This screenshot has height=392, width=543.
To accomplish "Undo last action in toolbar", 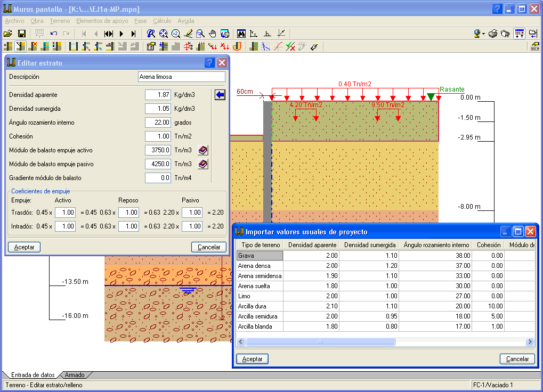I will (x=53, y=34).
